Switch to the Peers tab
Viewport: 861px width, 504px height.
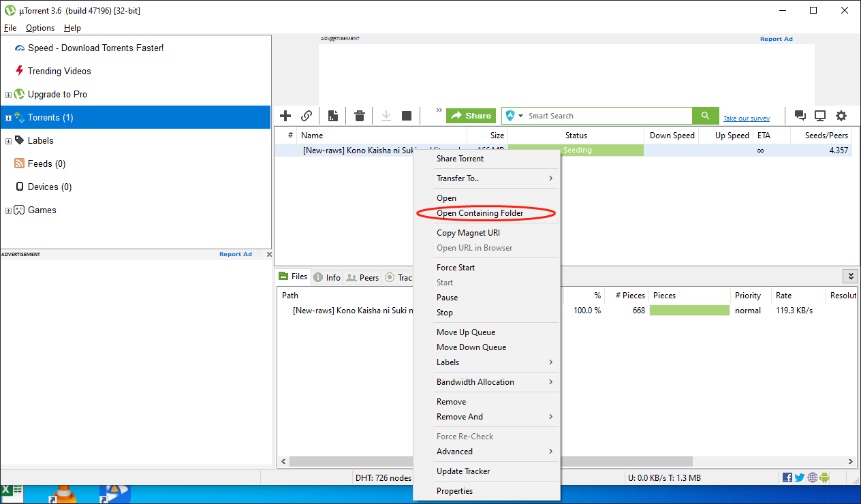click(x=362, y=277)
